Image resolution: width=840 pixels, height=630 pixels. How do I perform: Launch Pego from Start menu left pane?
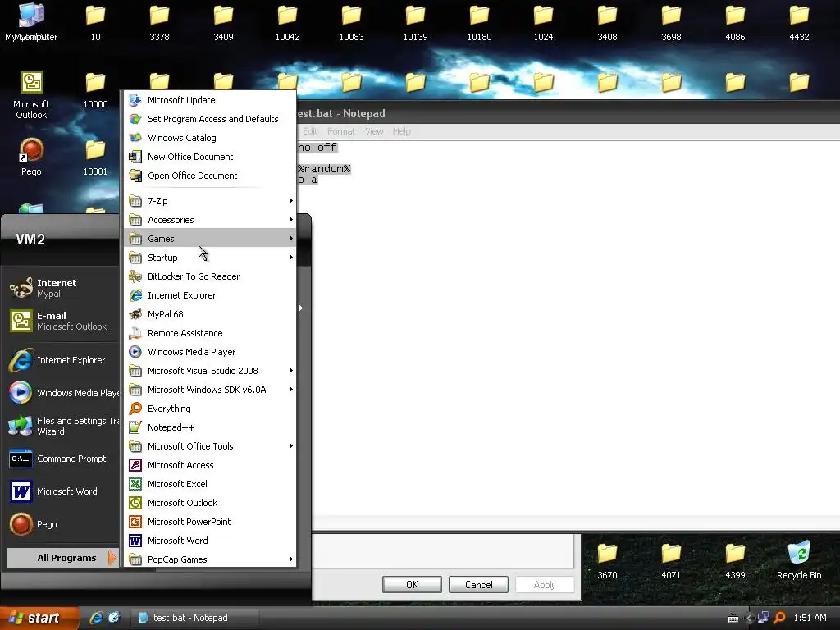pos(62,524)
